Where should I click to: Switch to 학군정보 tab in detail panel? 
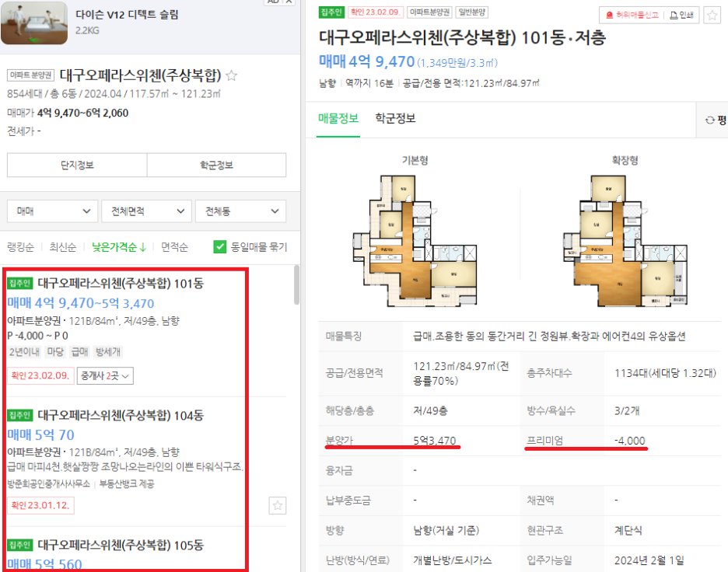coord(395,119)
